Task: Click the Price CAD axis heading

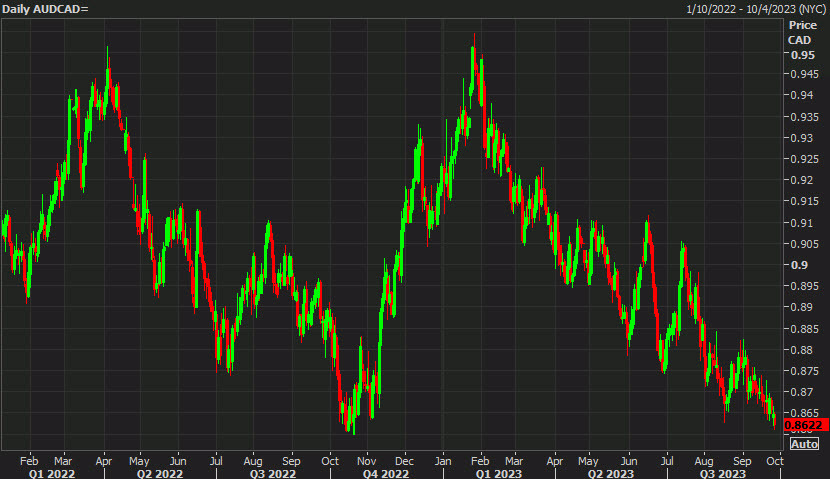Action: point(802,32)
